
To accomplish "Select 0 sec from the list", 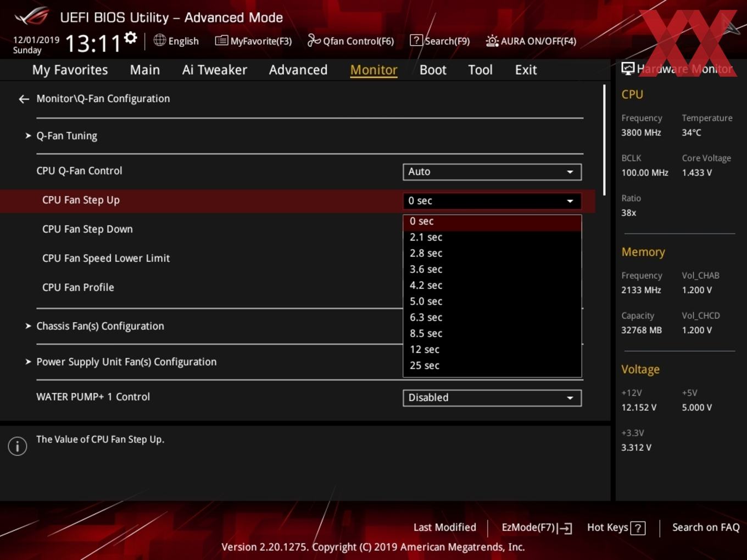I will coord(492,221).
